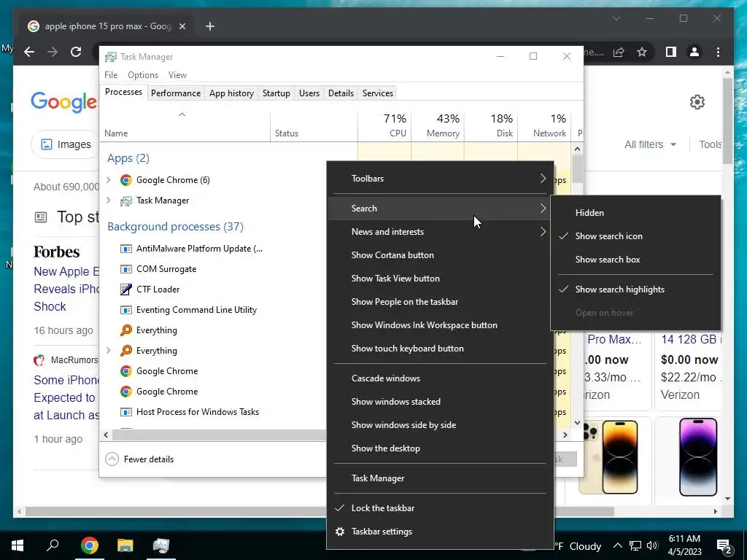Switch to the Startup tab

pos(276,93)
